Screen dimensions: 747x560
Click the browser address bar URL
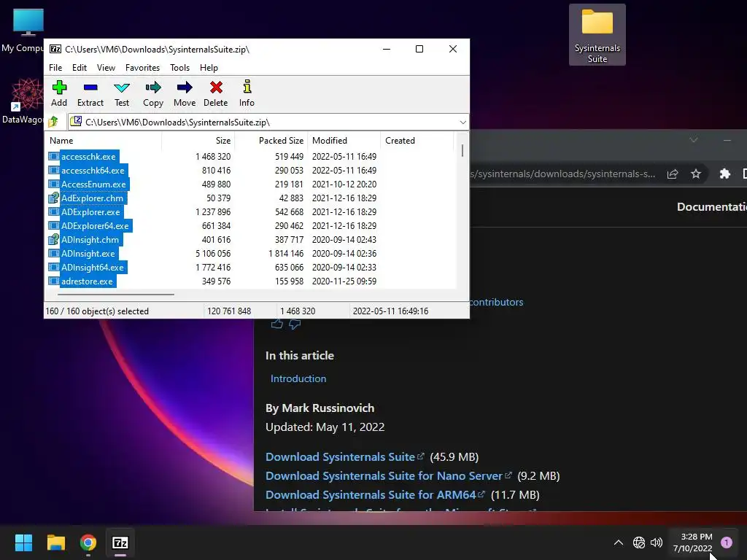click(x=562, y=174)
